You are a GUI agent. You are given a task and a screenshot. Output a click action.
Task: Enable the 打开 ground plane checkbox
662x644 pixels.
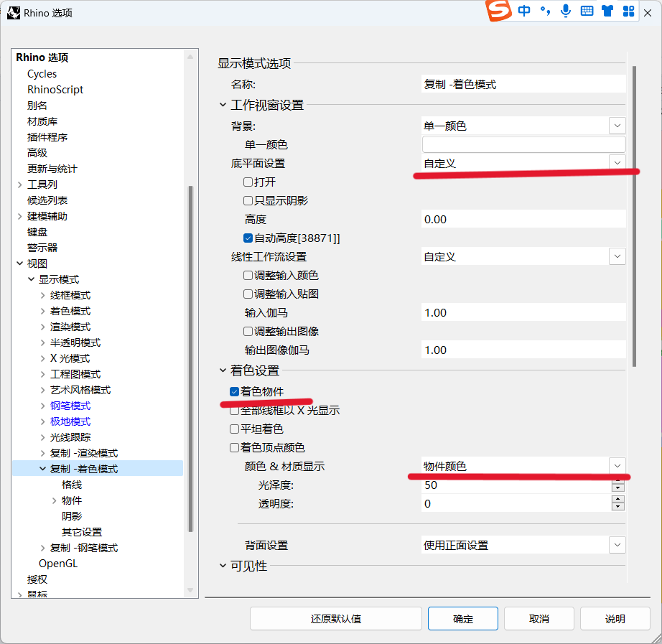(248, 182)
